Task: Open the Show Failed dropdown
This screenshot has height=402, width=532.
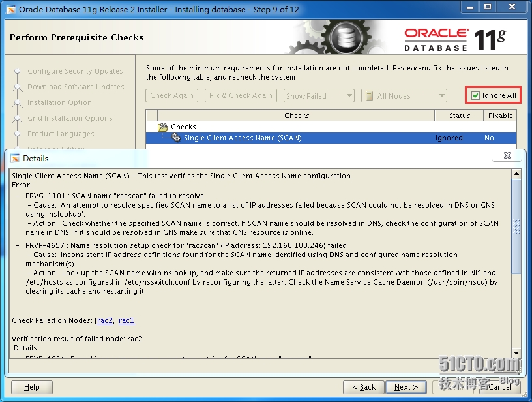Action: (x=319, y=96)
